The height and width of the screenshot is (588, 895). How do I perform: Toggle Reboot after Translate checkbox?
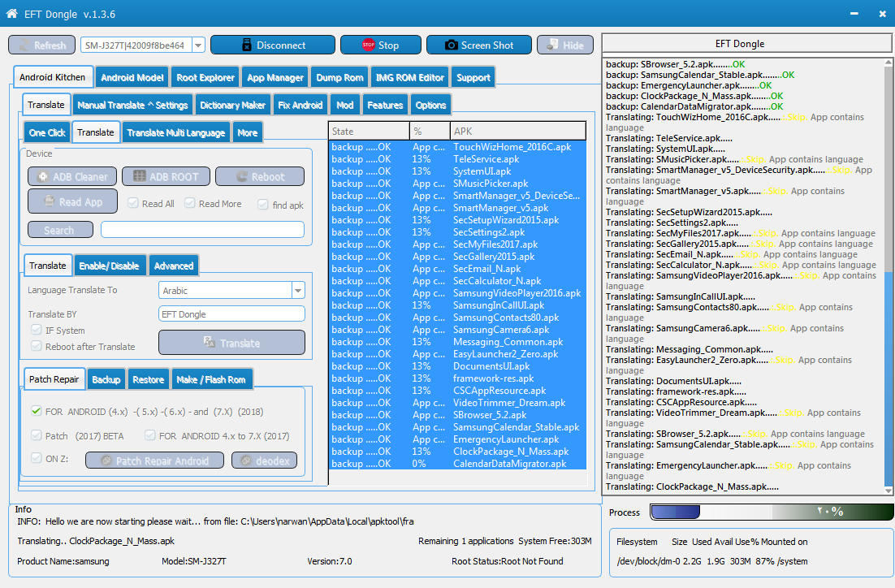click(37, 346)
